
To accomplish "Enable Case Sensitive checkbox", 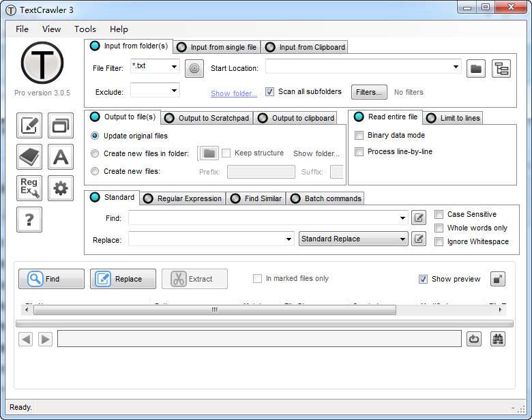I will (x=439, y=214).
